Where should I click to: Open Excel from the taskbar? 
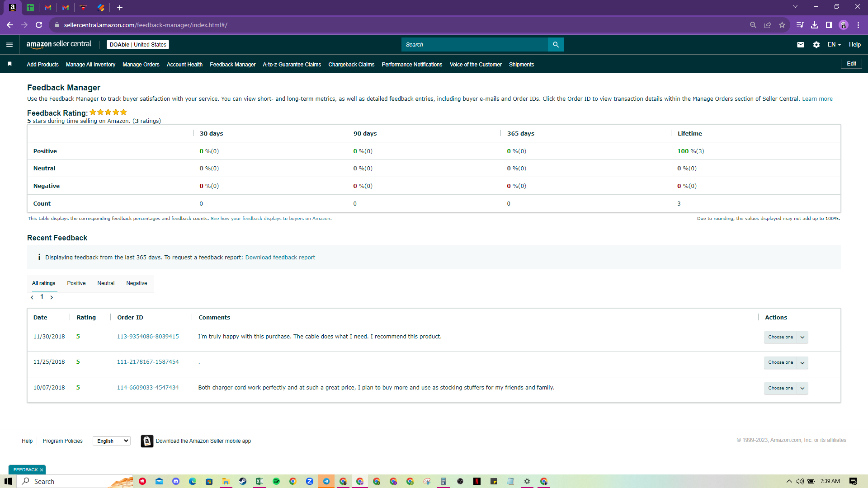[x=259, y=481]
